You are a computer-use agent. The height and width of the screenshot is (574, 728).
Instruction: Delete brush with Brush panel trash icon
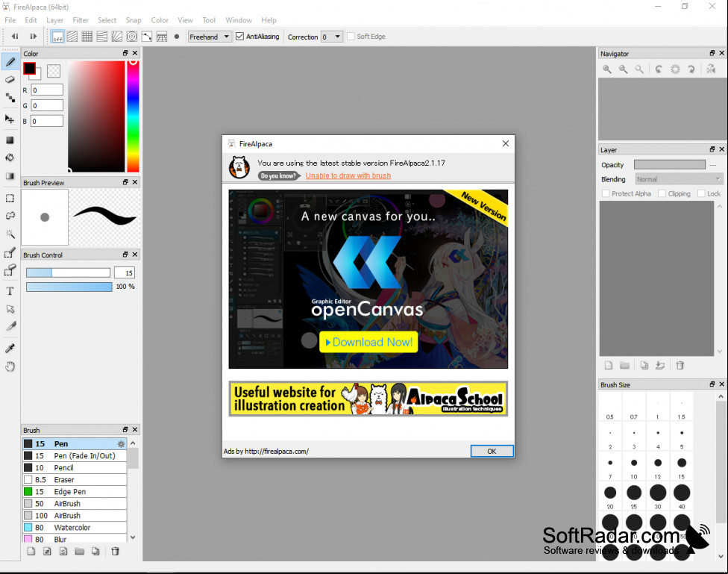tap(115, 551)
